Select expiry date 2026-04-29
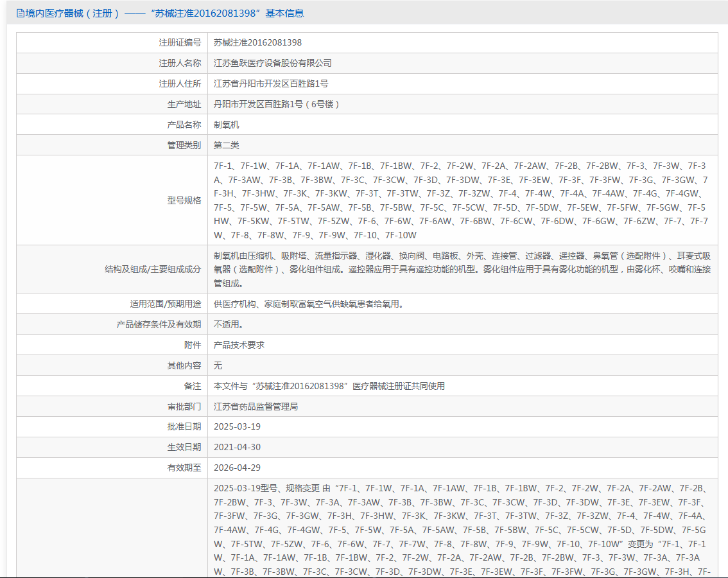 [x=237, y=468]
